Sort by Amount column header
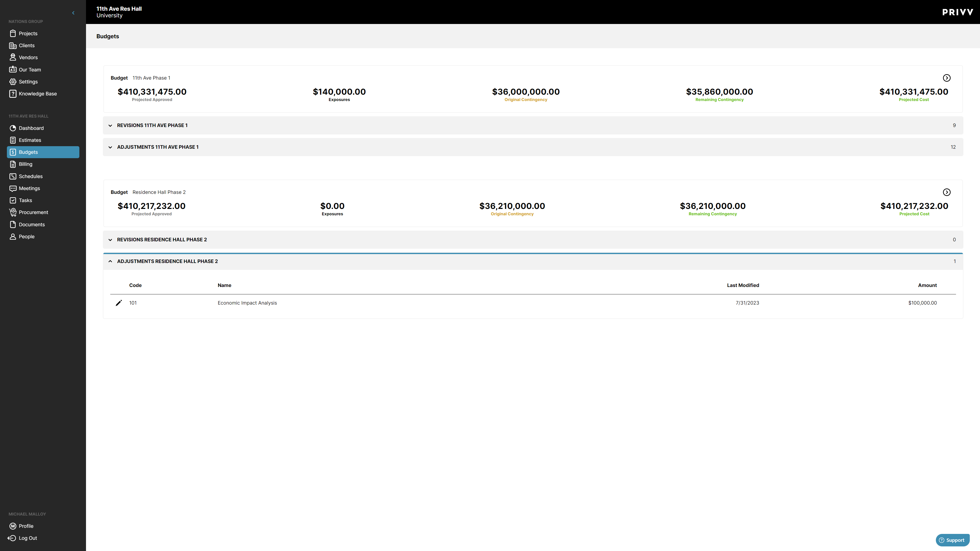Image resolution: width=980 pixels, height=551 pixels. click(927, 286)
